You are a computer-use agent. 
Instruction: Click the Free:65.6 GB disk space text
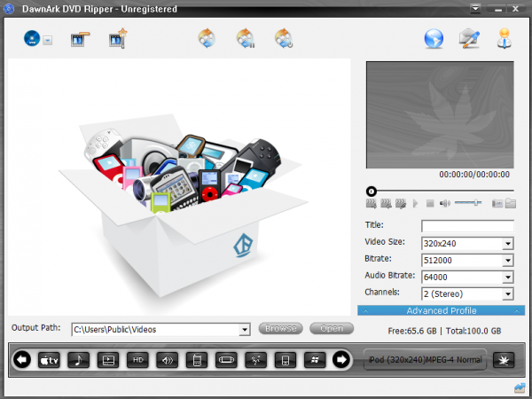pos(412,331)
